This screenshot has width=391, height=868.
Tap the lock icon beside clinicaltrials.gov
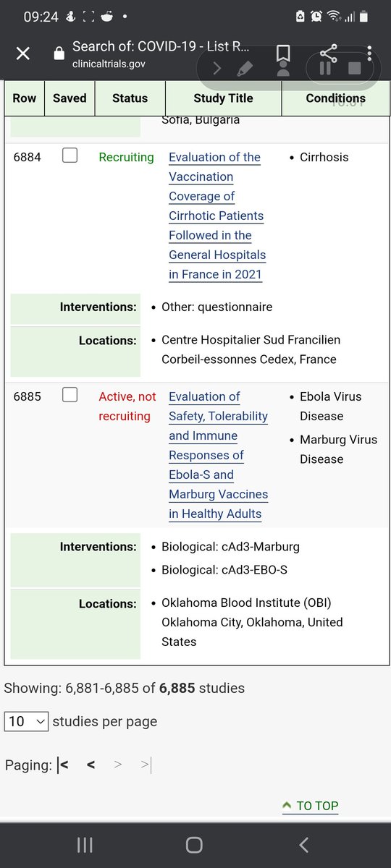60,54
